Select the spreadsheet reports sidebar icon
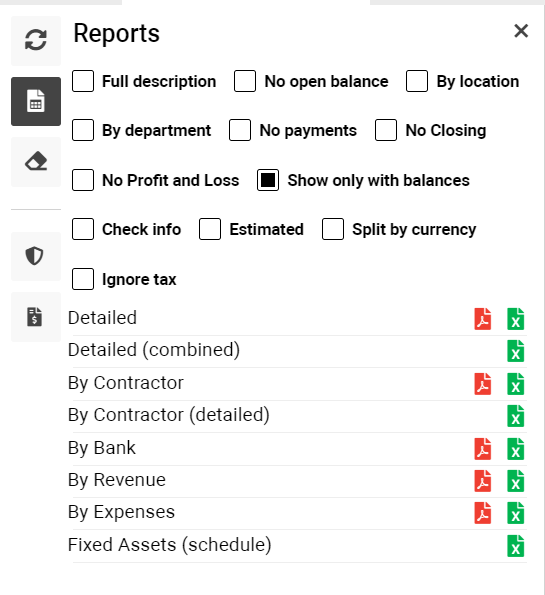 (x=36, y=101)
